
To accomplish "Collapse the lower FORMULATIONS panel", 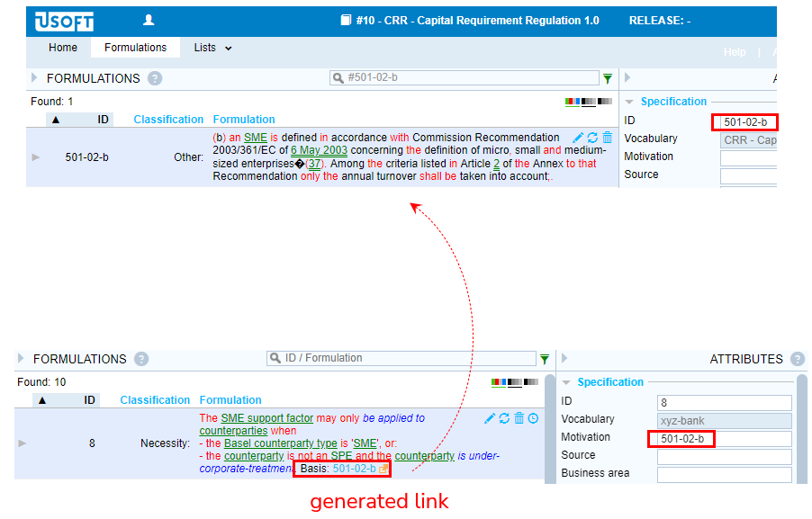I will (x=22, y=358).
